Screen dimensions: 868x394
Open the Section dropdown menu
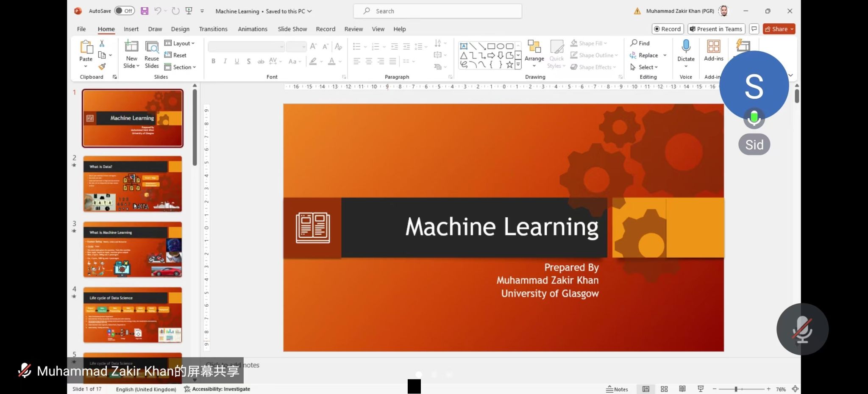[181, 67]
